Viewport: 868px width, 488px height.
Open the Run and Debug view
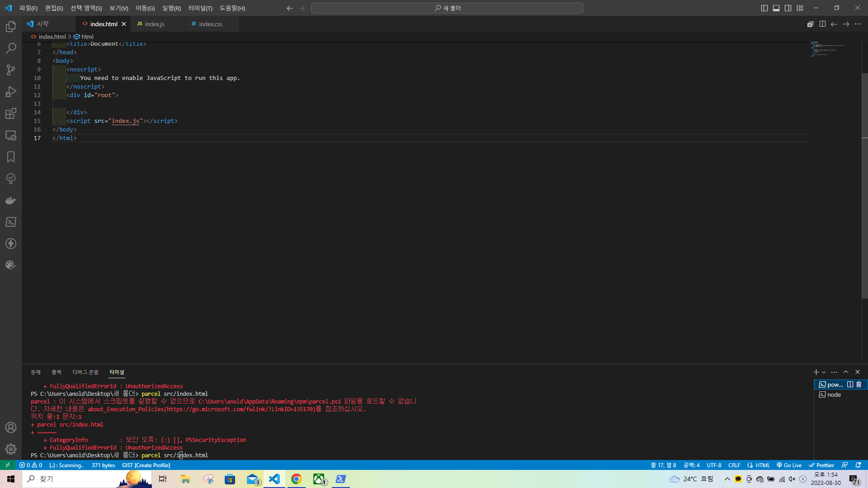(11, 92)
